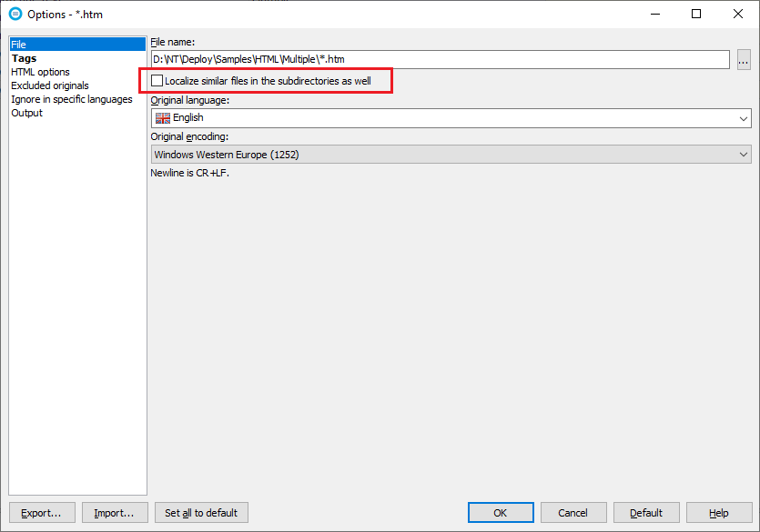The height and width of the screenshot is (532, 760).
Task: Click Set all to default
Action: pyautogui.click(x=201, y=513)
